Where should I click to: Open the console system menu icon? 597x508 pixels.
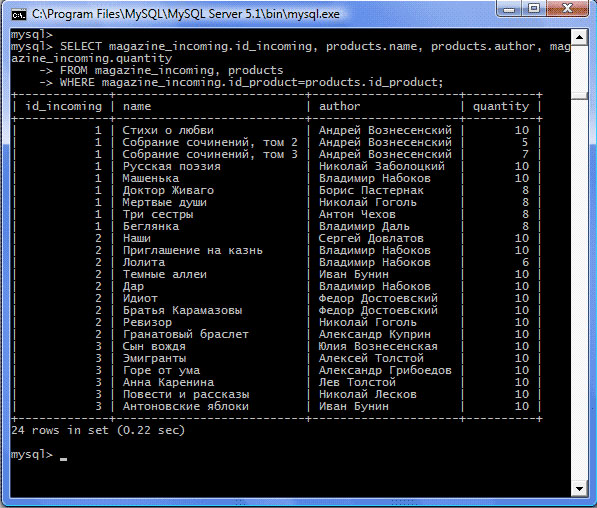19,15
